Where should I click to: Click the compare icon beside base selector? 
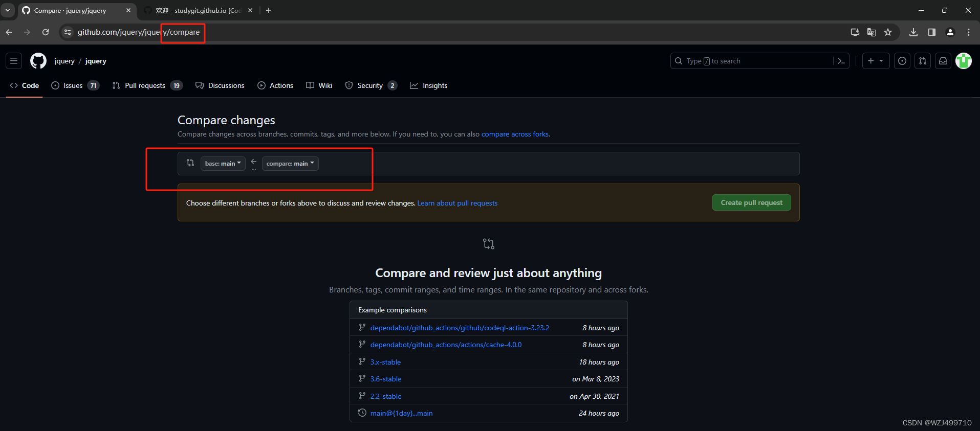[190, 163]
